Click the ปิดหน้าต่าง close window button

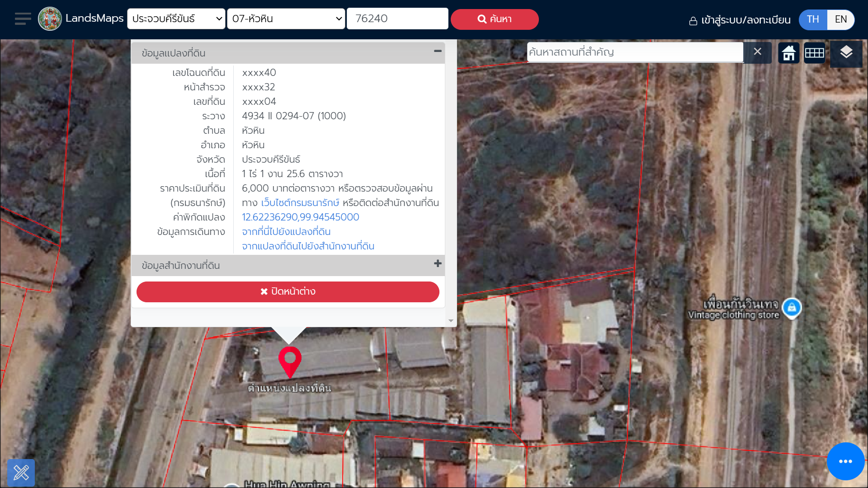[288, 292]
